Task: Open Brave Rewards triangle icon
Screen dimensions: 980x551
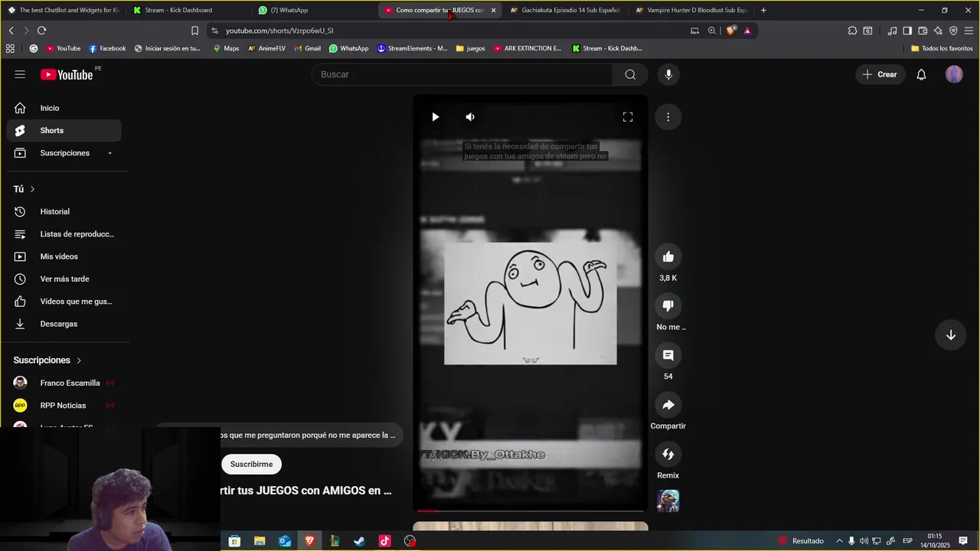Action: coord(747,31)
